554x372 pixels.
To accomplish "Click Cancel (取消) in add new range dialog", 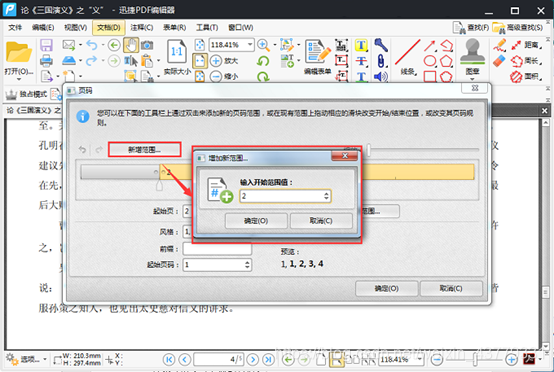I will click(321, 221).
